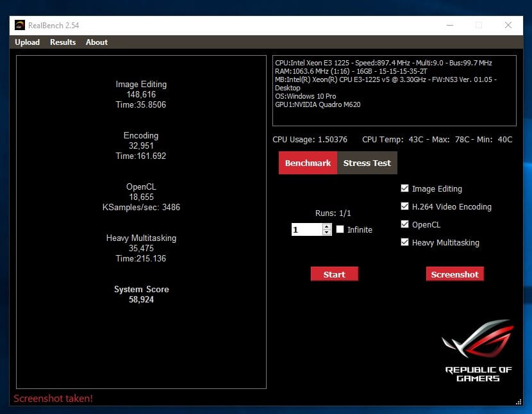The width and height of the screenshot is (532, 414).
Task: Click the CPU Usage readout
Action: tap(310, 140)
